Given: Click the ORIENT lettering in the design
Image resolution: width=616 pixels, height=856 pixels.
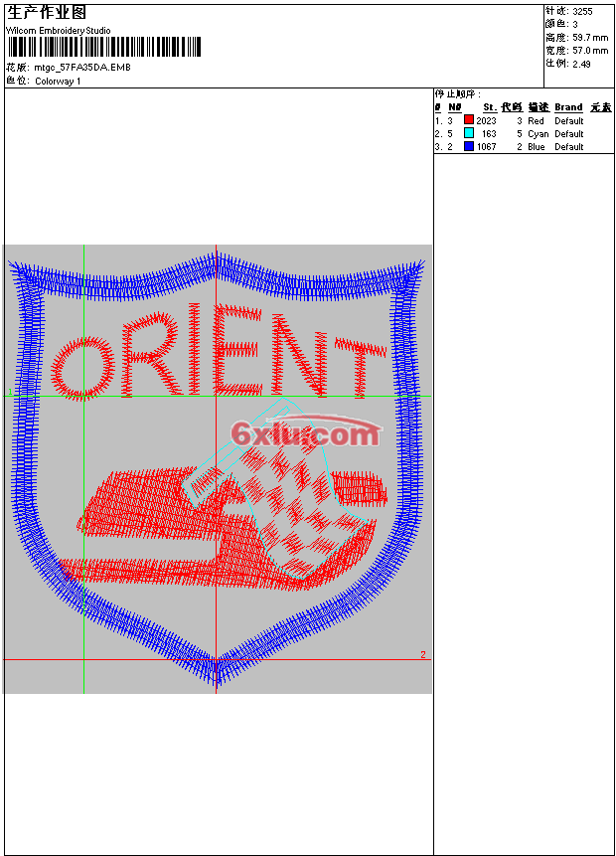Looking at the screenshot, I should click(220, 352).
